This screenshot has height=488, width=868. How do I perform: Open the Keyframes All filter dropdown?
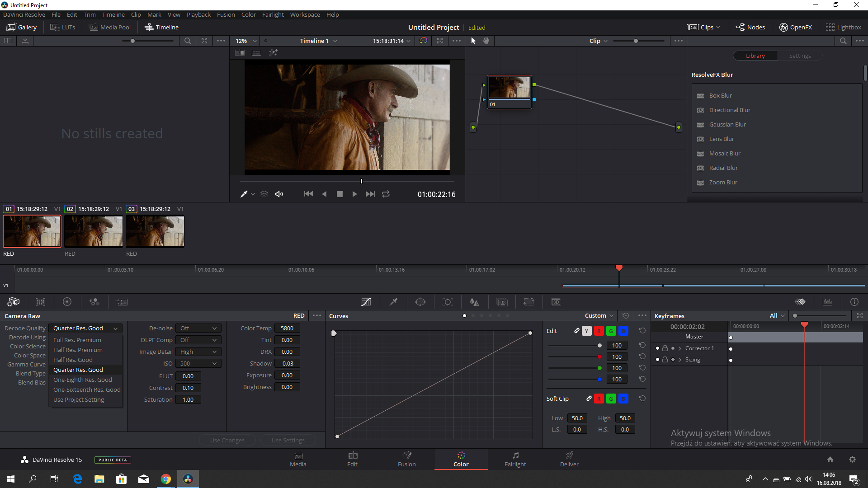coord(777,316)
